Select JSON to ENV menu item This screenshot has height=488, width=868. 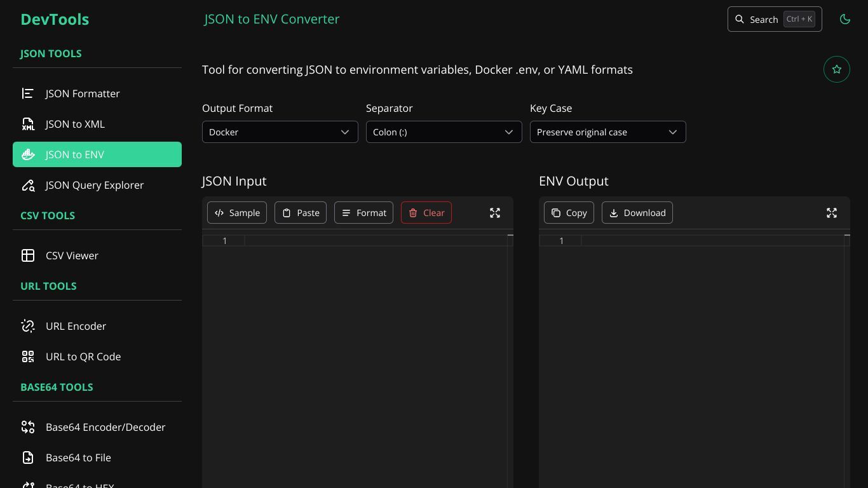[97, 154]
